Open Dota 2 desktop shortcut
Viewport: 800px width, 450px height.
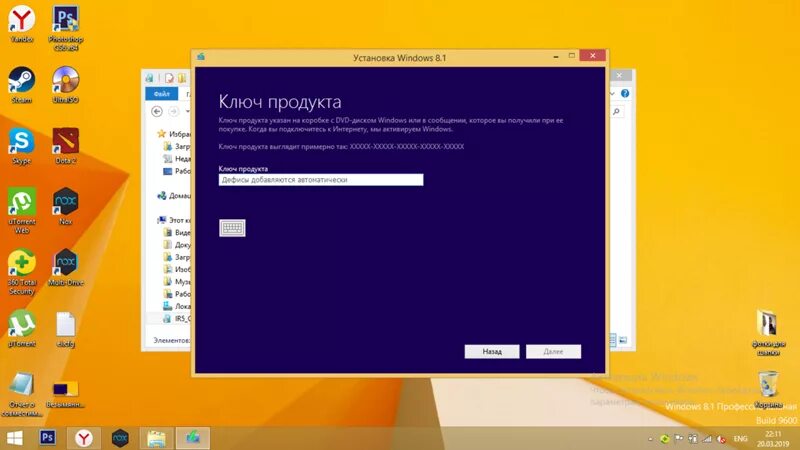coord(65,146)
